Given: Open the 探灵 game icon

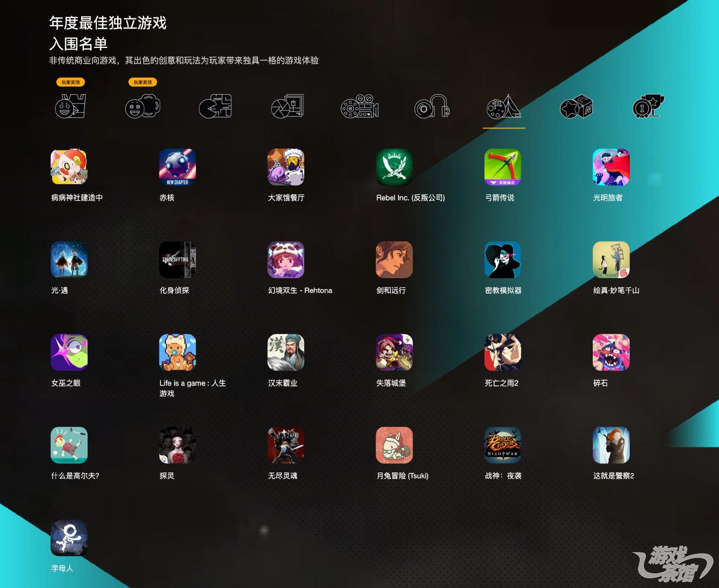Looking at the screenshot, I should (x=177, y=445).
